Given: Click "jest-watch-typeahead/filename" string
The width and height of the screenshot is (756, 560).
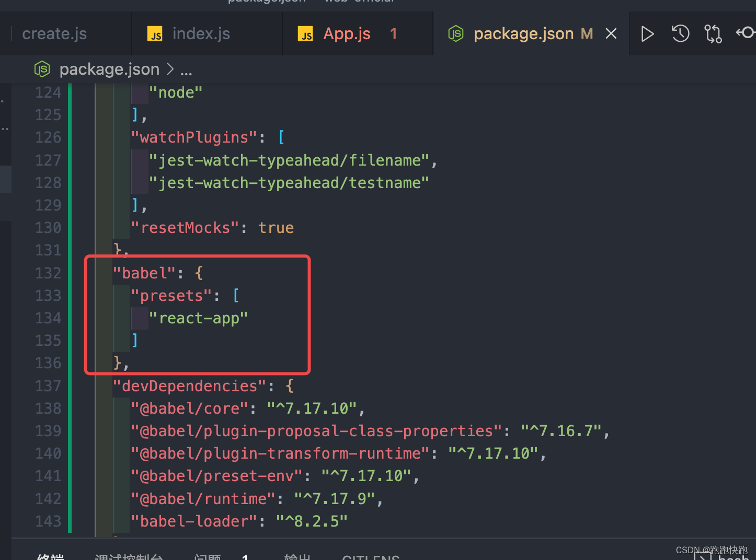Looking at the screenshot, I should [289, 160].
